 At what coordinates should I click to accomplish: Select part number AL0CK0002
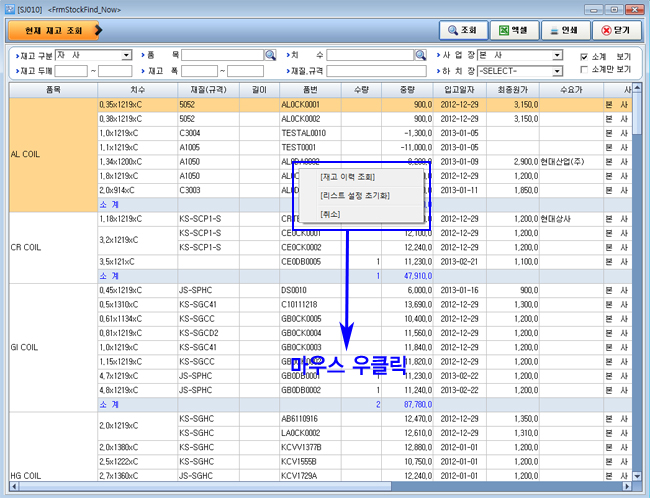[x=310, y=119]
